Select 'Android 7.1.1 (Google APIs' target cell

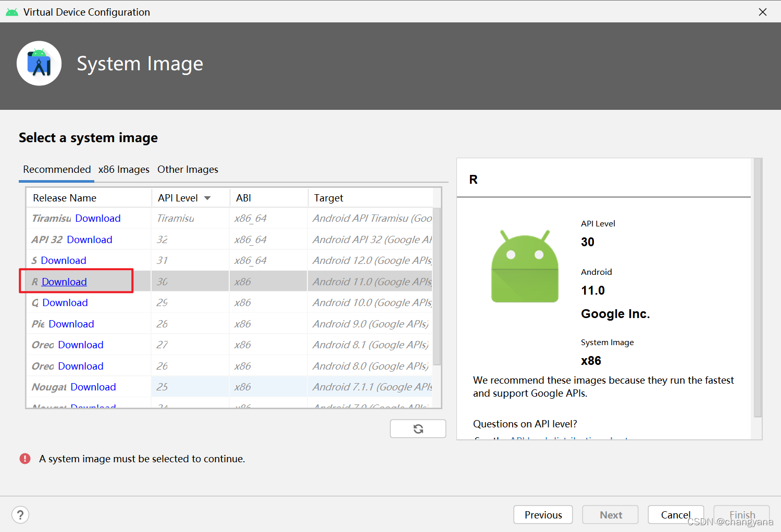370,387
